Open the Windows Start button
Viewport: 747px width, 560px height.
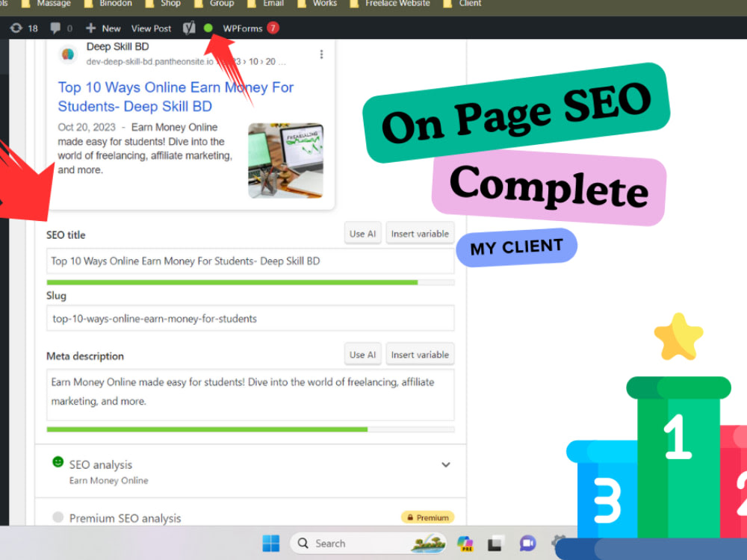pos(271,544)
